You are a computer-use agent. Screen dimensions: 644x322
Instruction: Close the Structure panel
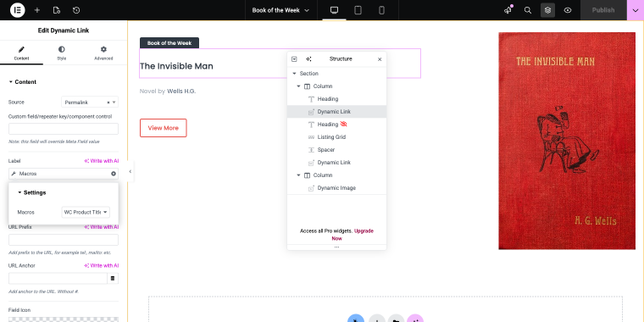click(x=380, y=59)
